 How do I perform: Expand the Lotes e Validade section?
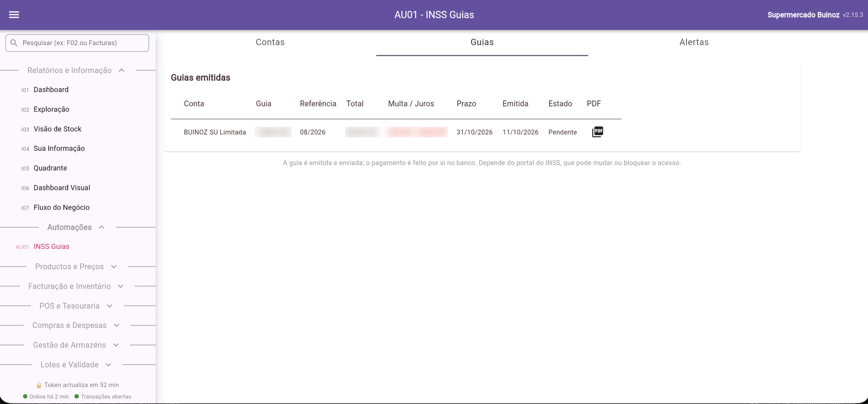(76, 364)
